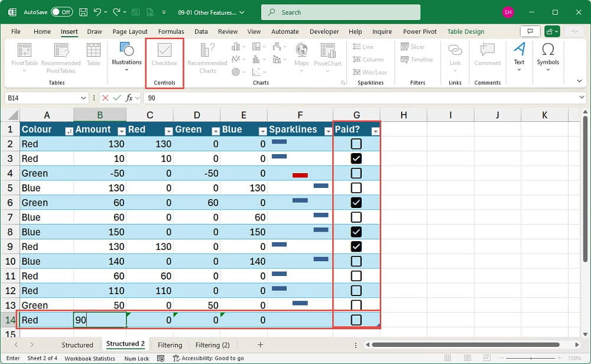The width and height of the screenshot is (591, 364).
Task: Toggle the AutoSave switch
Action: click(x=61, y=12)
